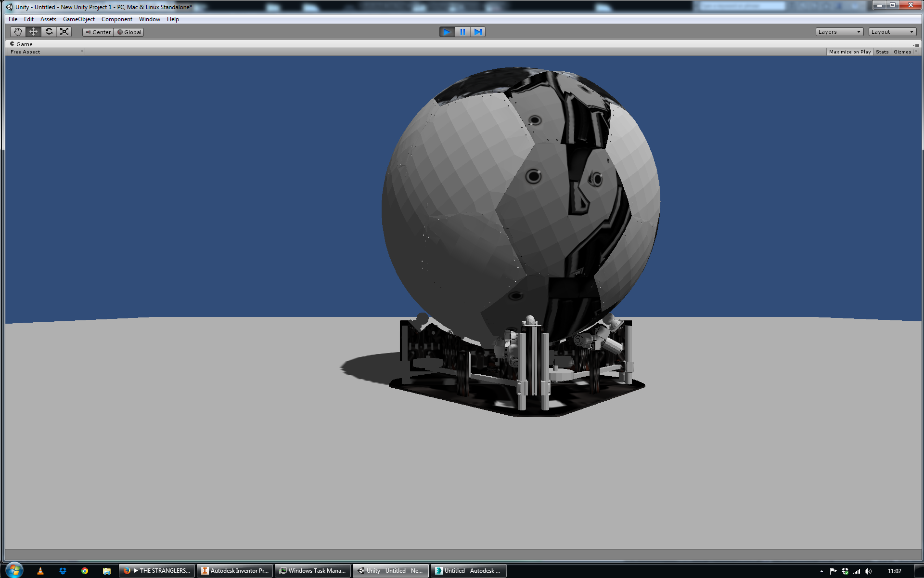
Task: Select the Game view tab
Action: coord(21,44)
